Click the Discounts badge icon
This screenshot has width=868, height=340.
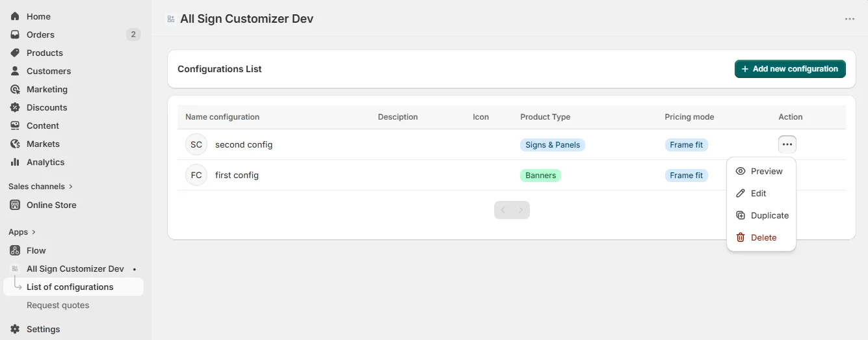[x=15, y=107]
